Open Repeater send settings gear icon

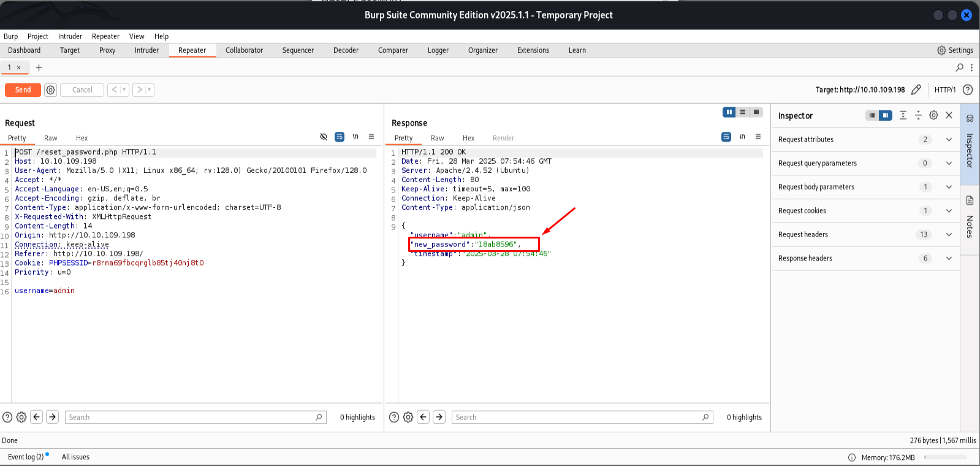click(x=50, y=90)
